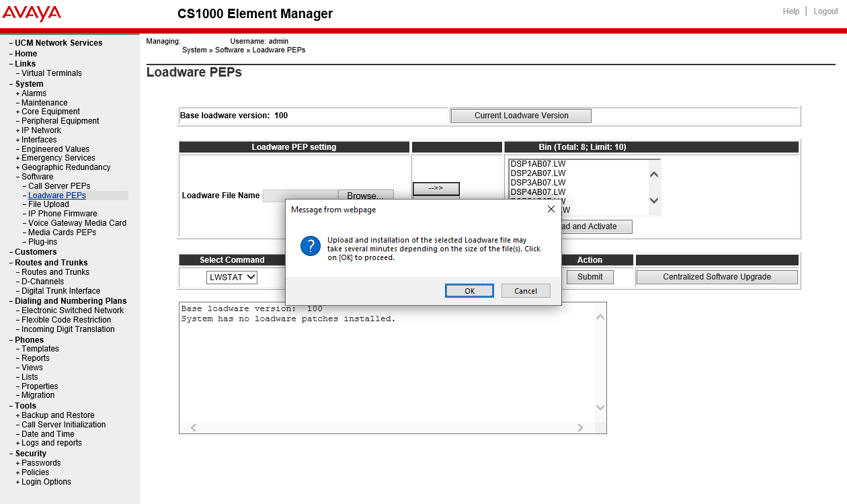Select DSP4AB07.LW in the bin list
847x504 pixels.
(538, 192)
